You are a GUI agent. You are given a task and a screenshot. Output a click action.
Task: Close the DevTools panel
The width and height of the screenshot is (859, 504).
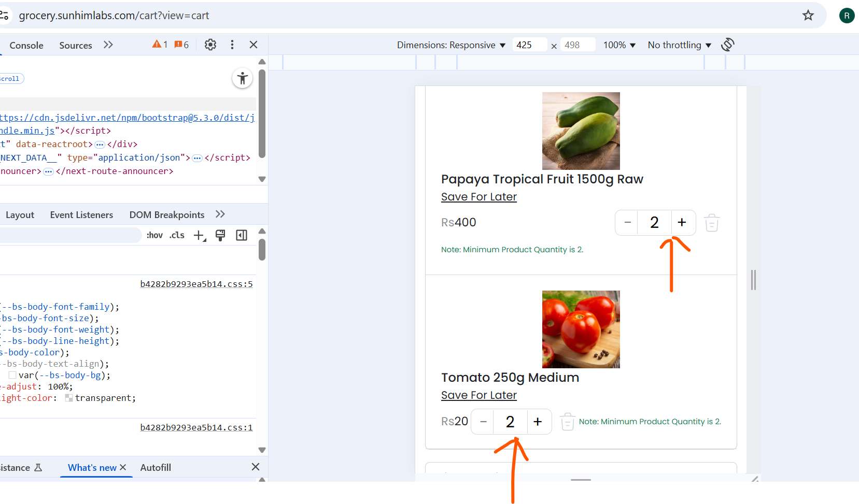pos(254,45)
